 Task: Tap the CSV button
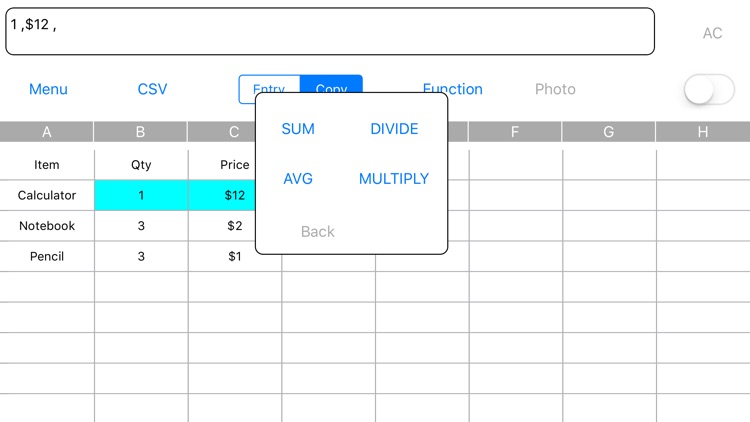152,89
